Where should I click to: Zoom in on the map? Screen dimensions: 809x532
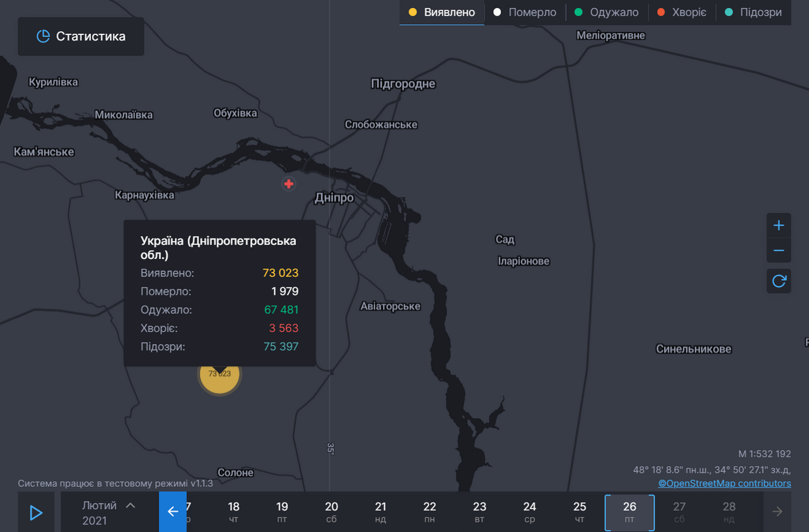(779, 225)
